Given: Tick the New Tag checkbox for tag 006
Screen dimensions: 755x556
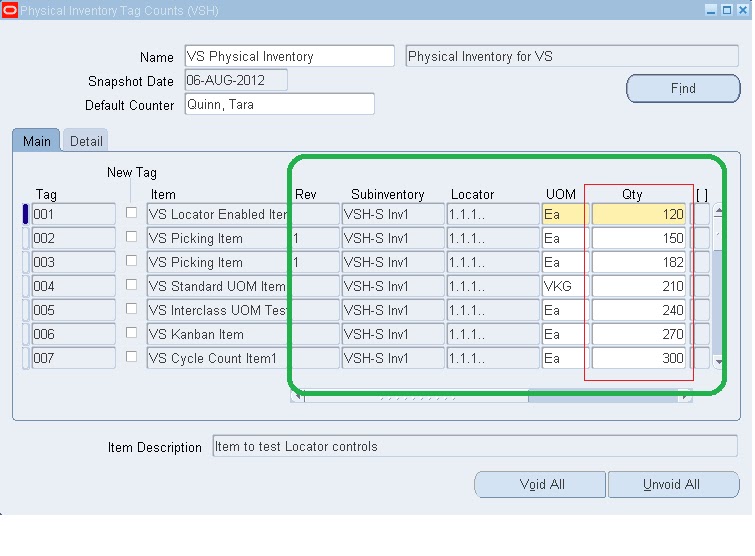Looking at the screenshot, I should tap(131, 333).
